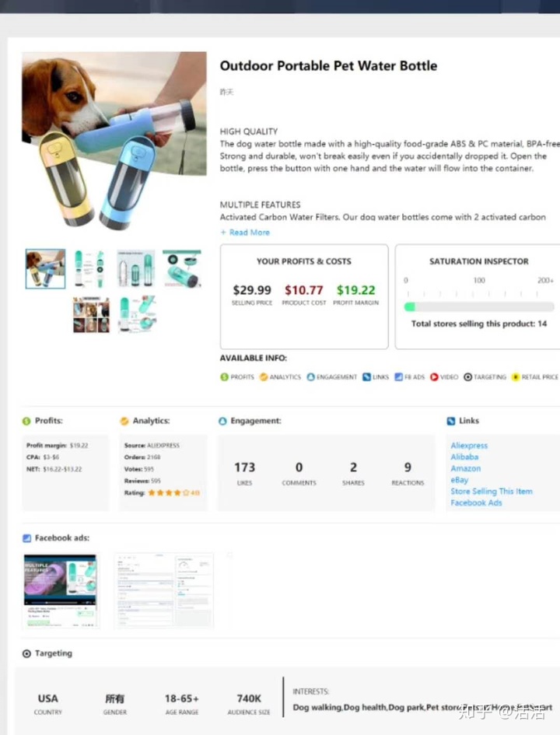Image resolution: width=560 pixels, height=735 pixels.
Task: Open the Facebook Ads link
Action: click(476, 502)
